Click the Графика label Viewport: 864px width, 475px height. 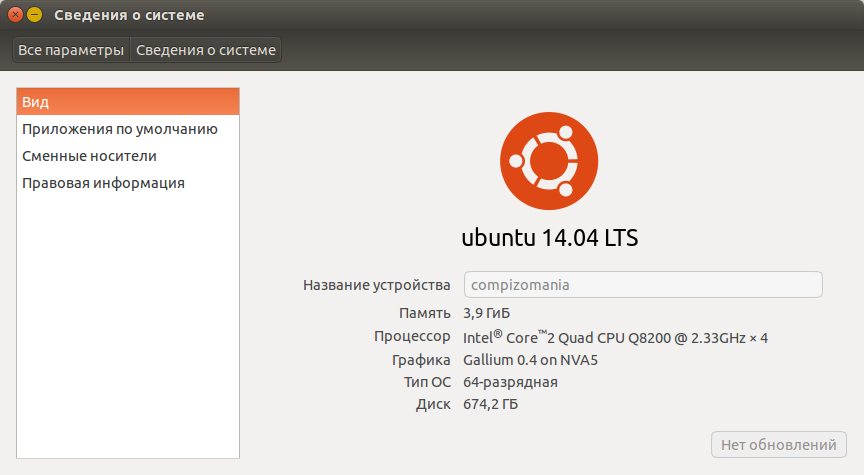click(x=421, y=360)
